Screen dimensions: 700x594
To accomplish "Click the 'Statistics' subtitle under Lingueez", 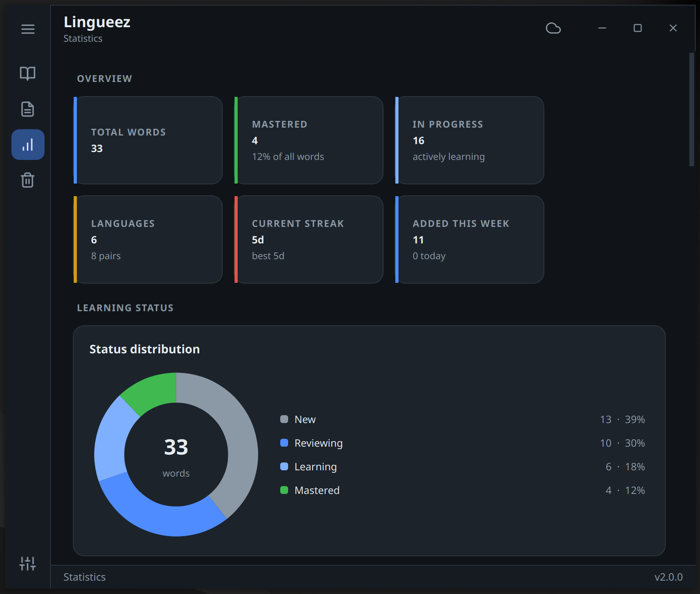I will [x=83, y=39].
